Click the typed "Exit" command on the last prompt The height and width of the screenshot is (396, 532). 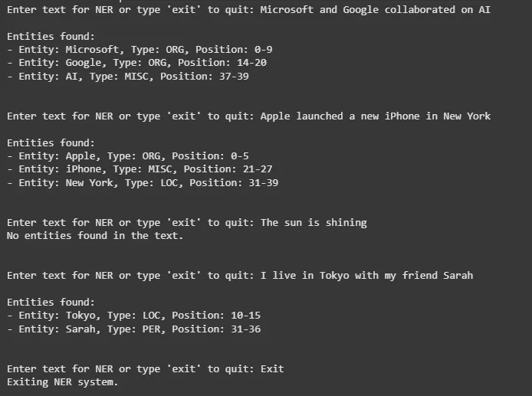(x=272, y=369)
